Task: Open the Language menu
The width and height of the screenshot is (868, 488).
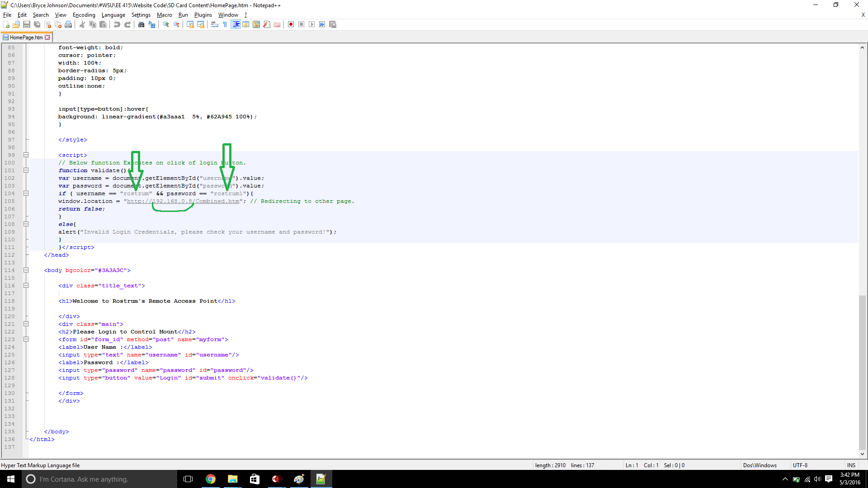Action: 113,15
